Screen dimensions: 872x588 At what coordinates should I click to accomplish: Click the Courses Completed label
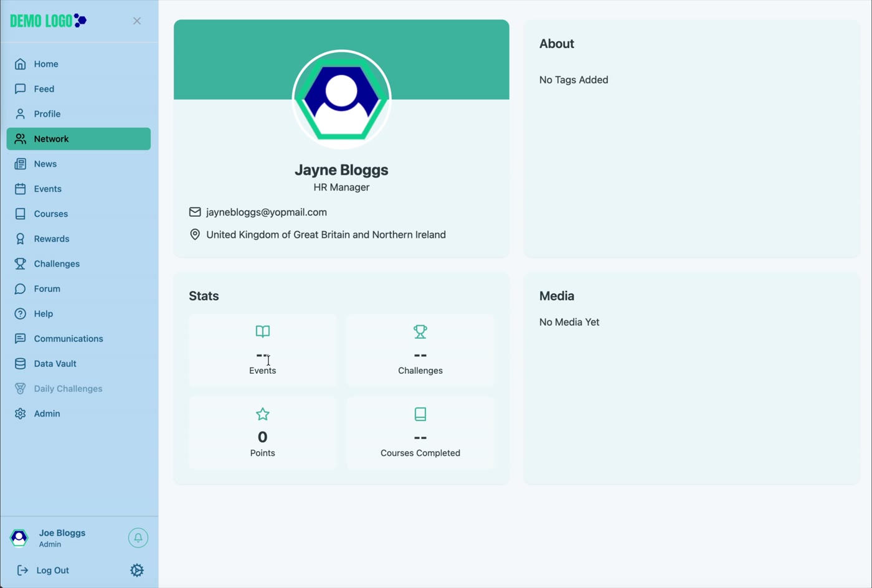(x=420, y=453)
